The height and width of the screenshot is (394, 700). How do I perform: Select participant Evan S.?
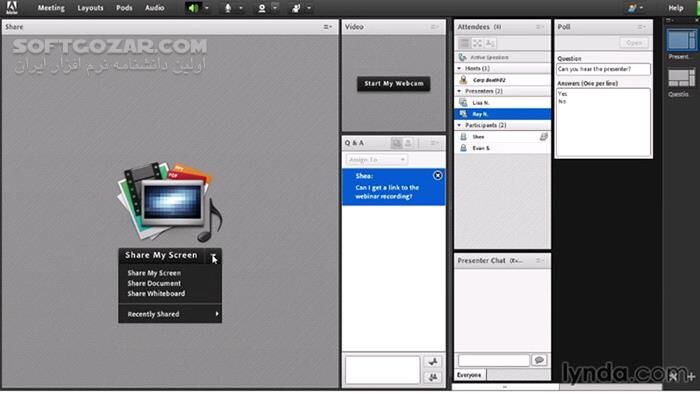503,148
